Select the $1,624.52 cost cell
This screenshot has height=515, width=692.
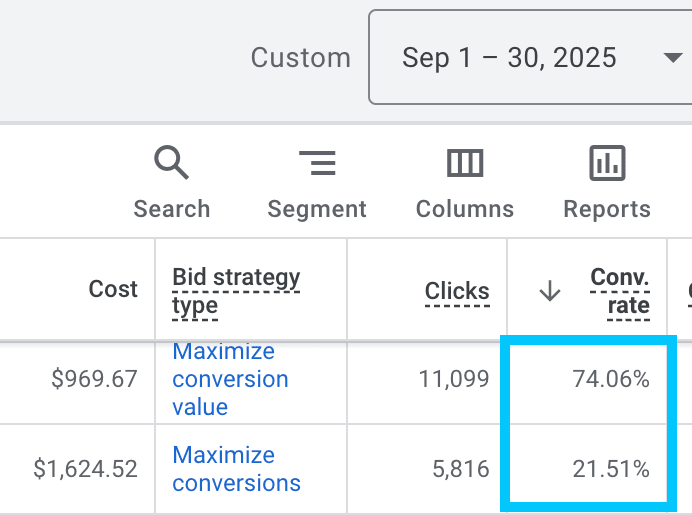point(85,468)
